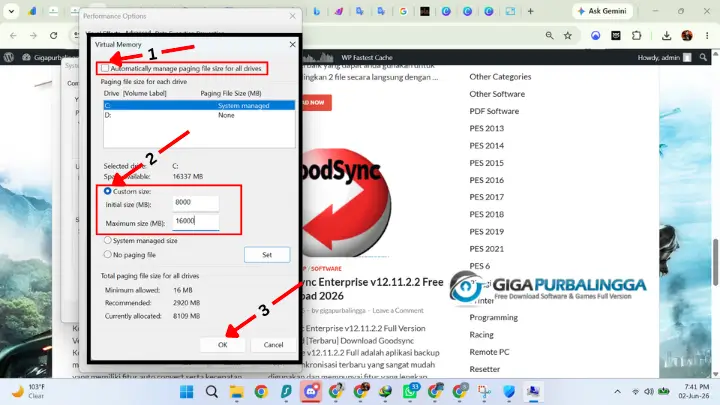Open the Resetter category link
This screenshot has width=720, height=405.
pyautogui.click(x=484, y=369)
